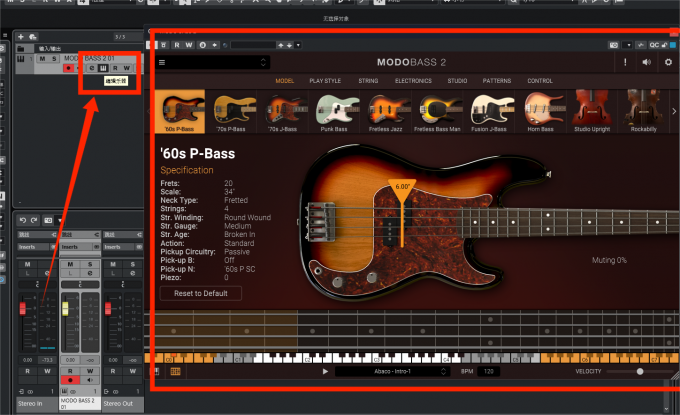The image size is (680, 415).
Task: Adjust the MODO BASS 2 channel yellow fader
Action: (65, 308)
